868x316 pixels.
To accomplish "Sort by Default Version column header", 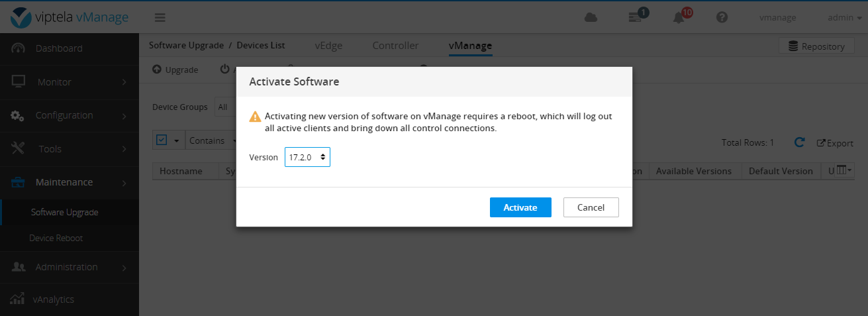I will point(781,171).
